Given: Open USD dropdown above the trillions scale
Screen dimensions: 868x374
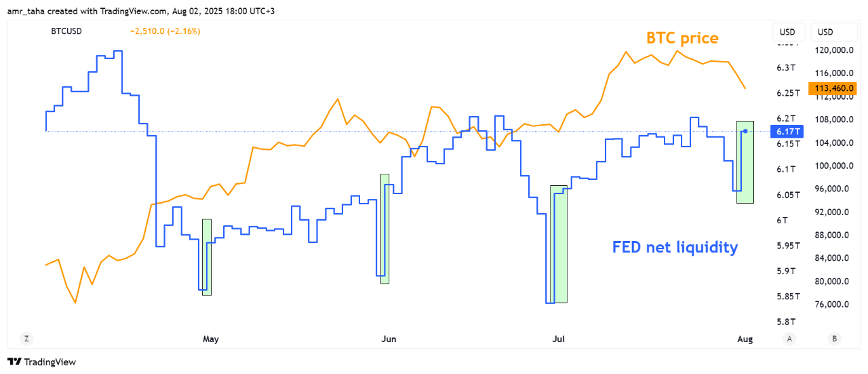Looking at the screenshot, I should click(x=787, y=32).
